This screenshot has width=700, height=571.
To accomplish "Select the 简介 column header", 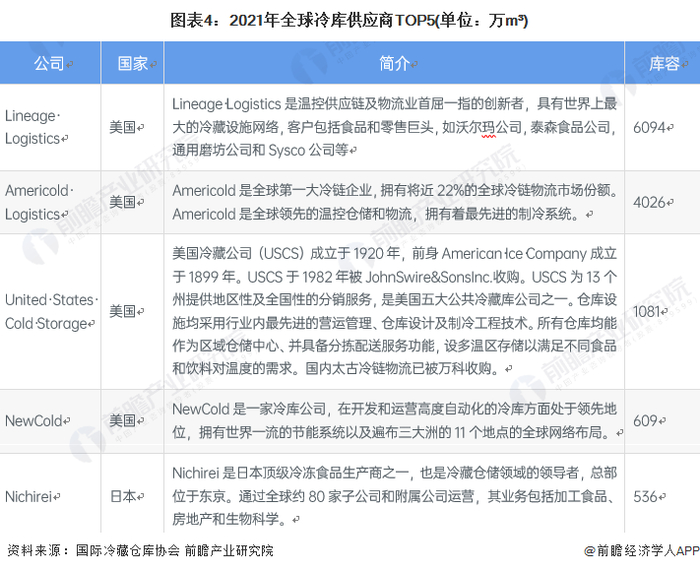I will [394, 63].
